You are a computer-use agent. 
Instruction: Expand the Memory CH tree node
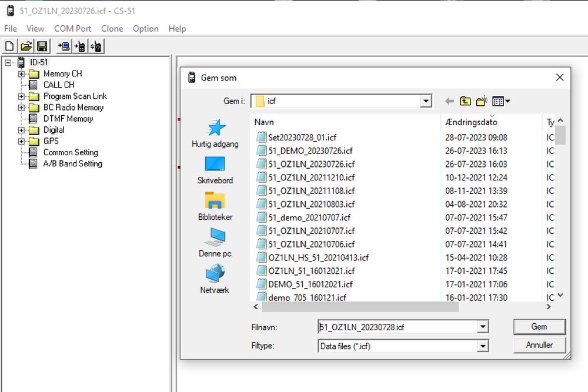(x=21, y=74)
